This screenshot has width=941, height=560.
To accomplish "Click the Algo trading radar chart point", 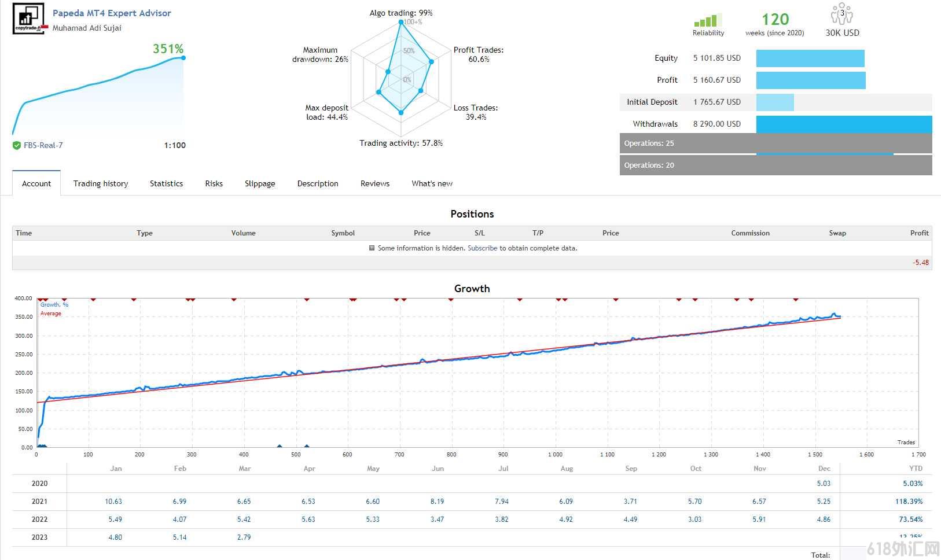I will tap(401, 22).
